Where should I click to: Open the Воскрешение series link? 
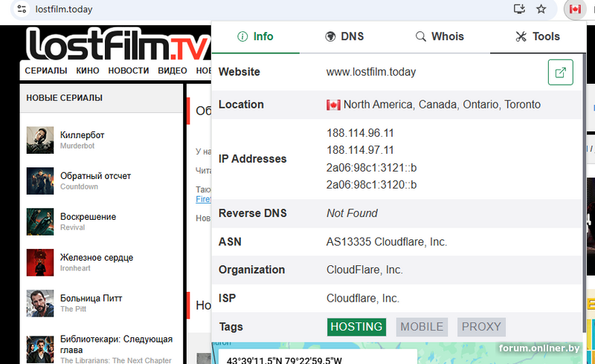point(88,217)
